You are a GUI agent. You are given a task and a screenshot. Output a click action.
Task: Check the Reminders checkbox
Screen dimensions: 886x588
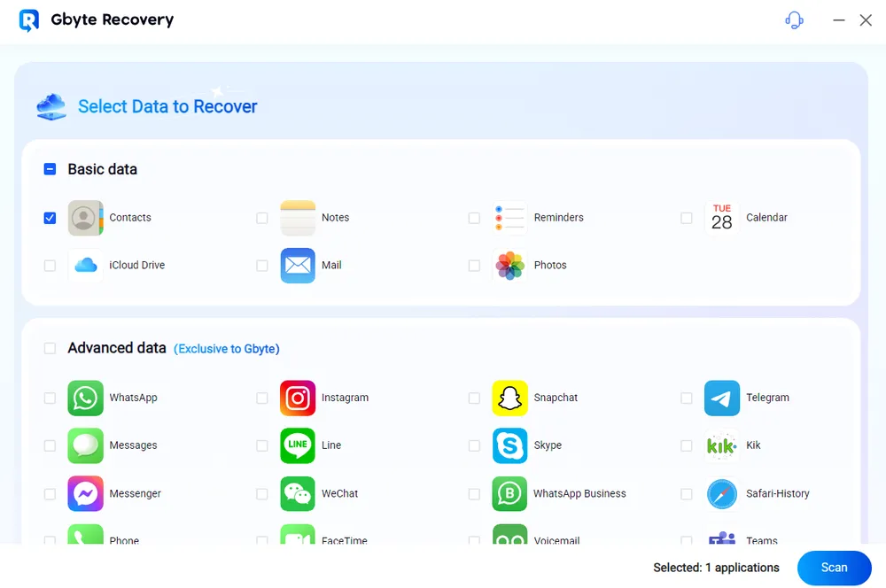pos(474,218)
